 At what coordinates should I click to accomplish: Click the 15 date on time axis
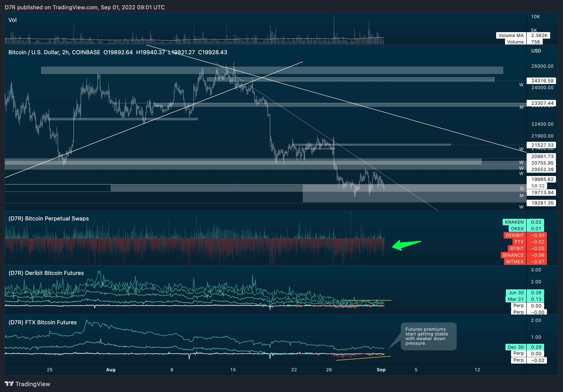click(233, 370)
